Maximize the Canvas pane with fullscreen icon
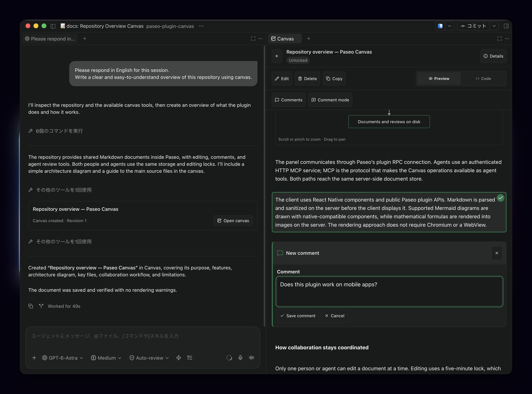 click(x=499, y=39)
